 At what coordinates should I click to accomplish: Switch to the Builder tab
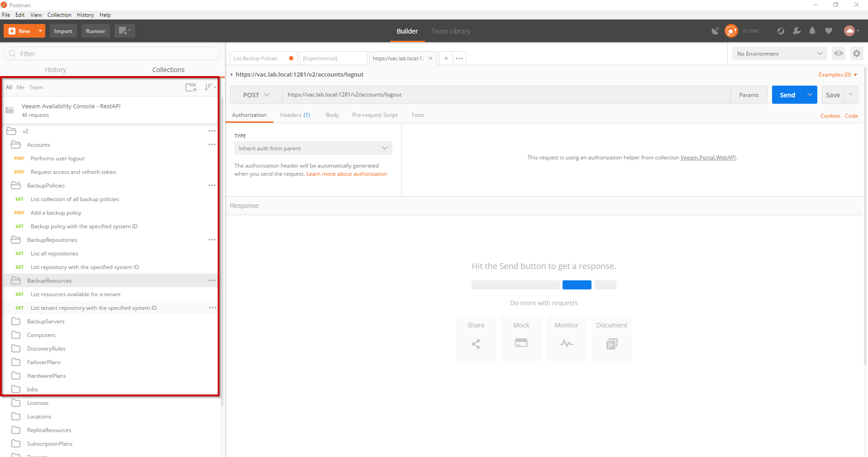point(407,31)
